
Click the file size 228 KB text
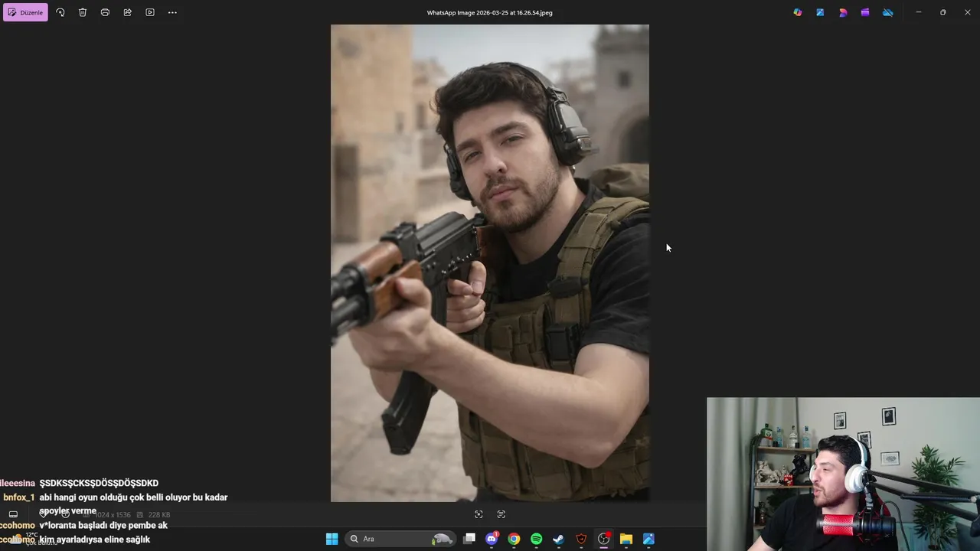(x=159, y=515)
